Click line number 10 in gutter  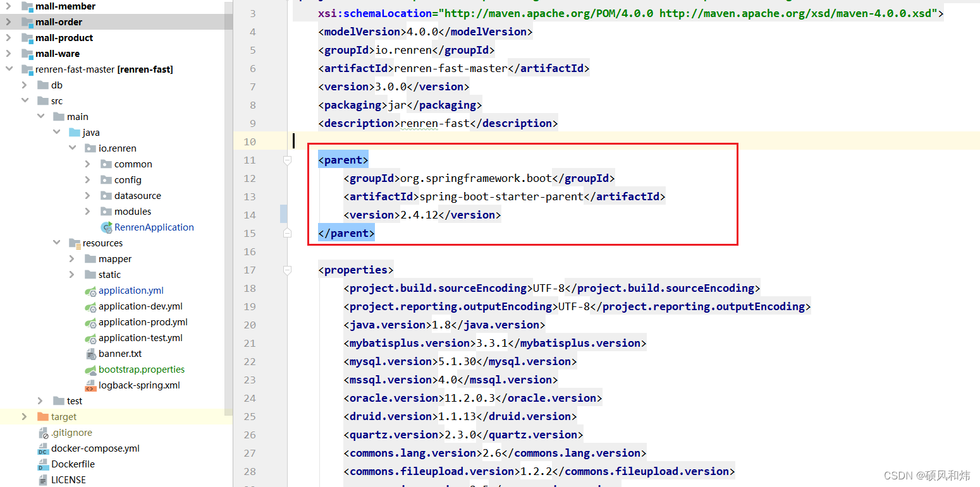click(250, 141)
